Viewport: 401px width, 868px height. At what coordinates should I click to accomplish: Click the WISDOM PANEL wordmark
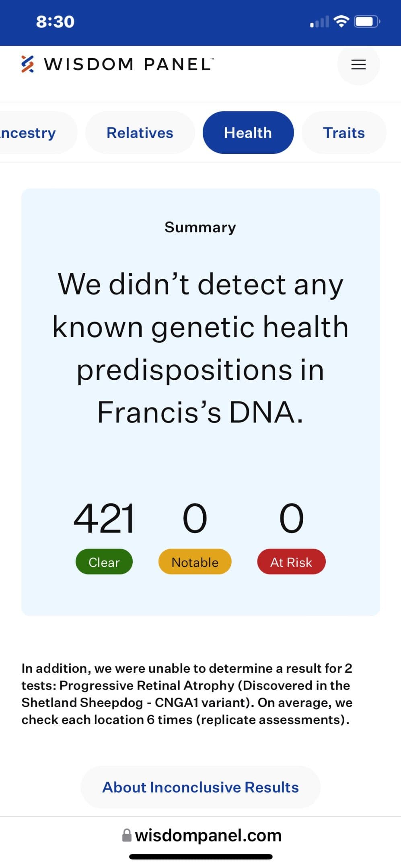tap(129, 64)
